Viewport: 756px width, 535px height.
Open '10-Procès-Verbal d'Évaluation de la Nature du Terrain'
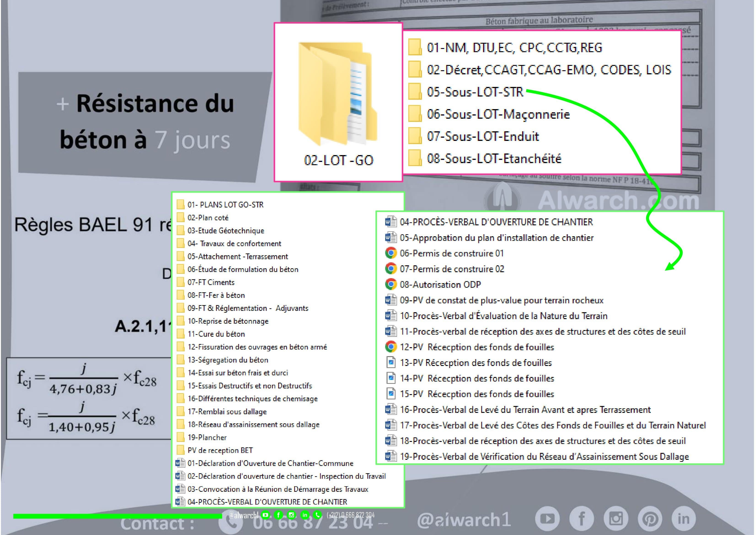coord(503,316)
